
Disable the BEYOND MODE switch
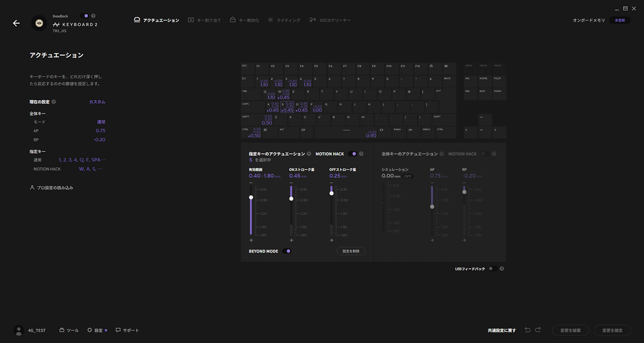(x=287, y=251)
